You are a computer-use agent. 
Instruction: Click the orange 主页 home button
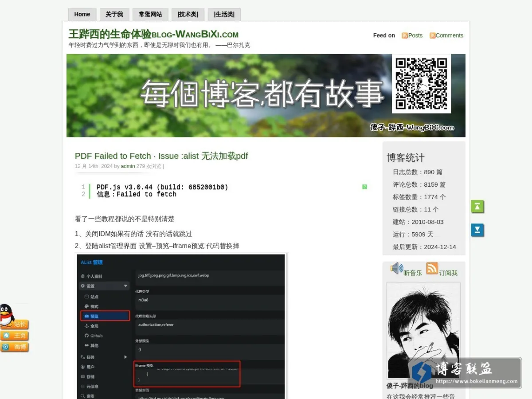pyautogui.click(x=15, y=336)
